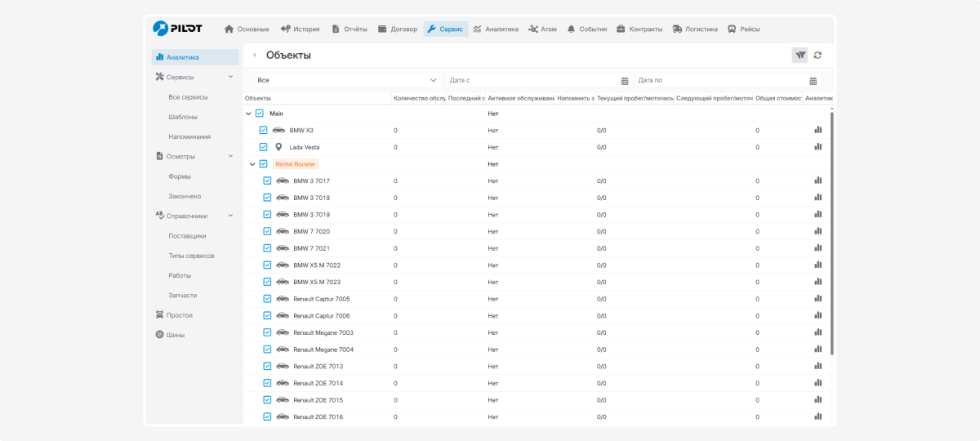
Task: Open analytics chart icon for BMW 7 7021
Action: point(817,248)
